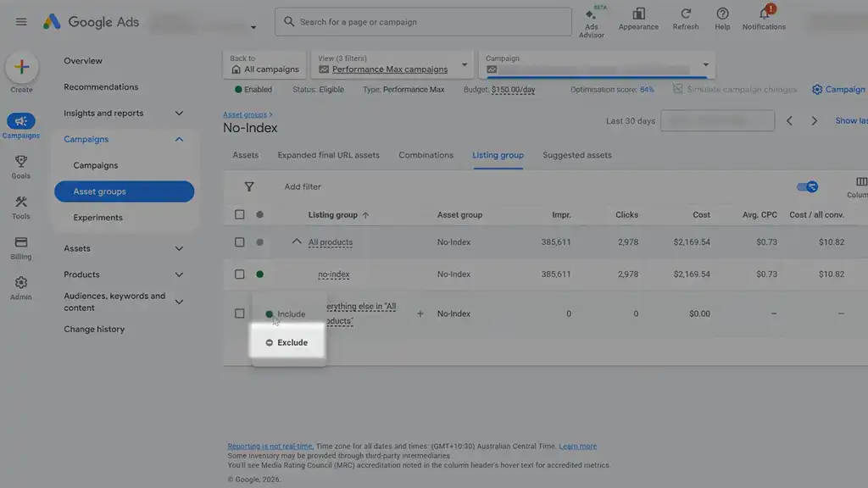Image resolution: width=868 pixels, height=488 pixels.
Task: Click the $150.00/day budget value
Action: (513, 90)
